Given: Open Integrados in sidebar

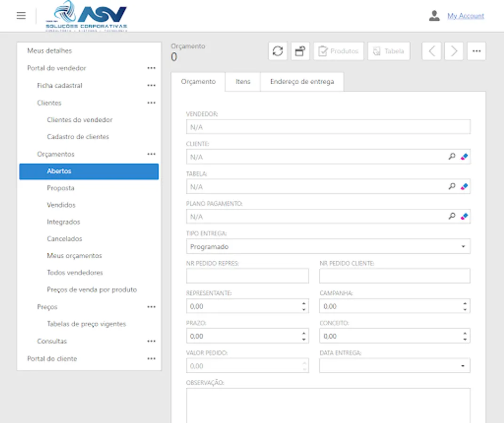Looking at the screenshot, I should tap(63, 222).
